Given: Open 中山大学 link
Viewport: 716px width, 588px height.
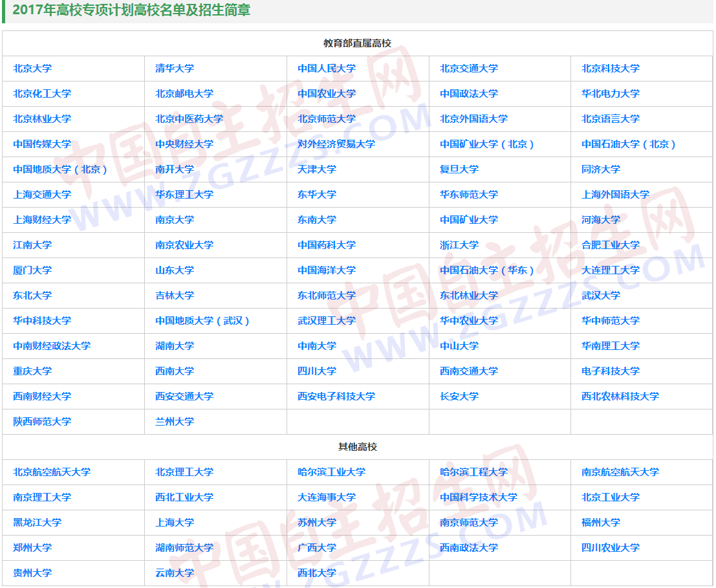Looking at the screenshot, I should click(459, 346).
